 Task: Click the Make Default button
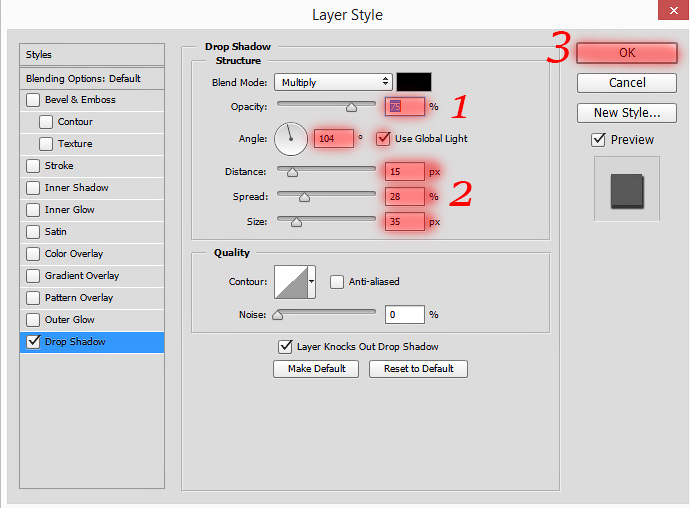pyautogui.click(x=316, y=369)
